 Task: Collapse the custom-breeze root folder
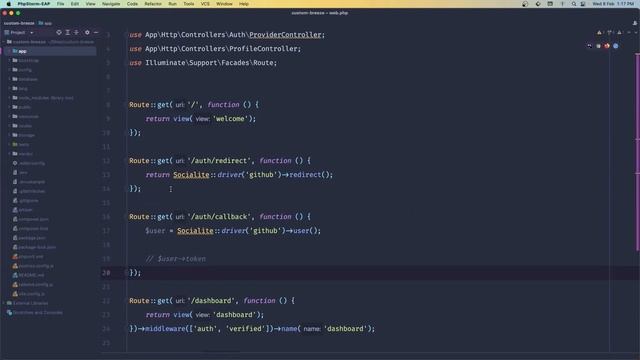click(4, 42)
